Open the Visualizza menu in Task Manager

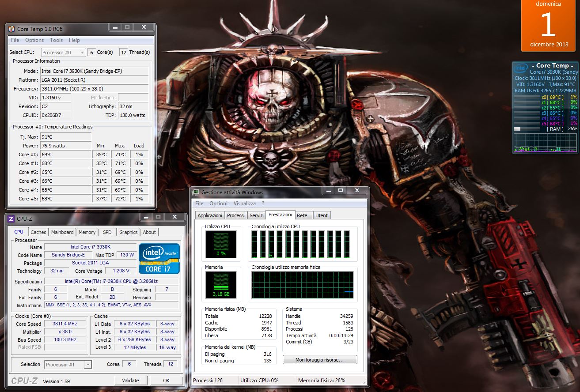coord(244,203)
